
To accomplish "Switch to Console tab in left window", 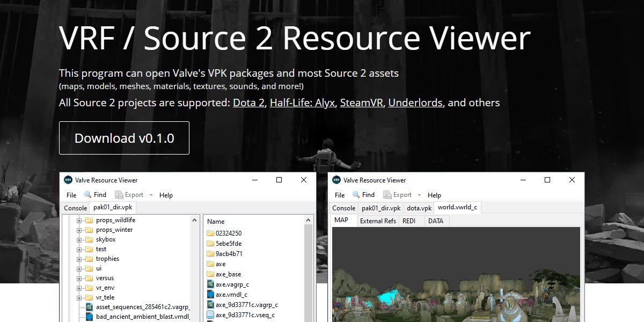I will 75,208.
